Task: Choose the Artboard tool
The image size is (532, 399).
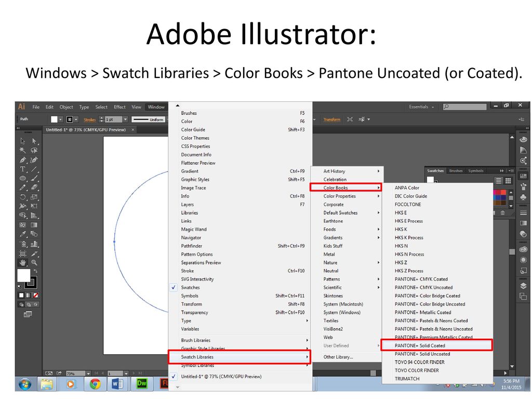Action: pos(23,254)
